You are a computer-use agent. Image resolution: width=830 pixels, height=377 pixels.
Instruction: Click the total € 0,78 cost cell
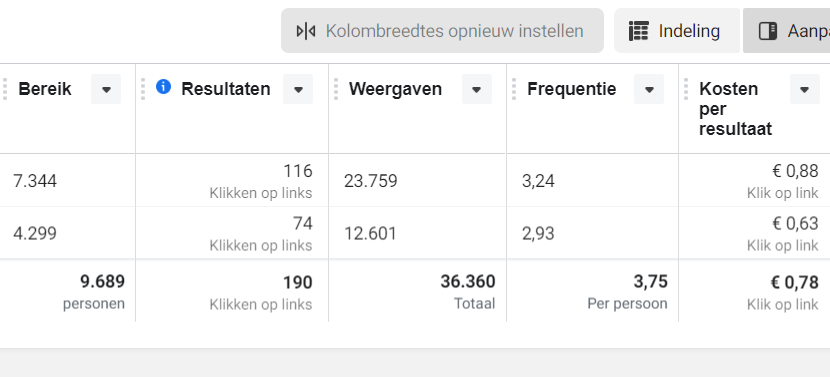pos(754,291)
